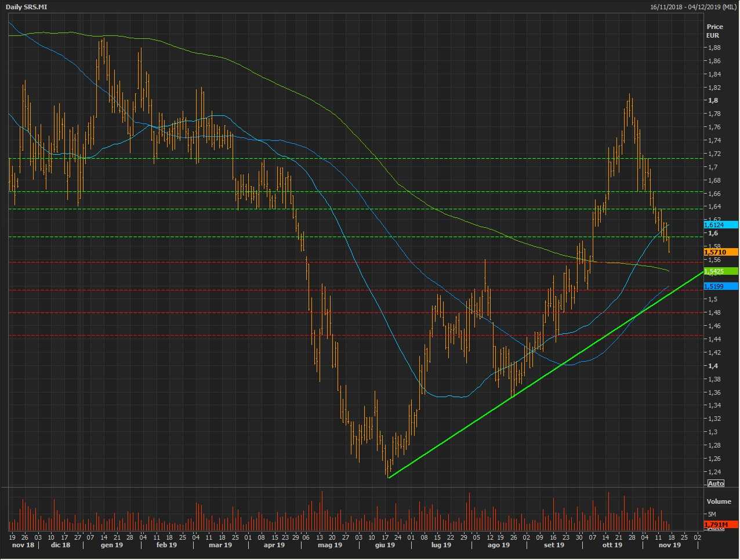Open the date range label at top right

pos(694,7)
